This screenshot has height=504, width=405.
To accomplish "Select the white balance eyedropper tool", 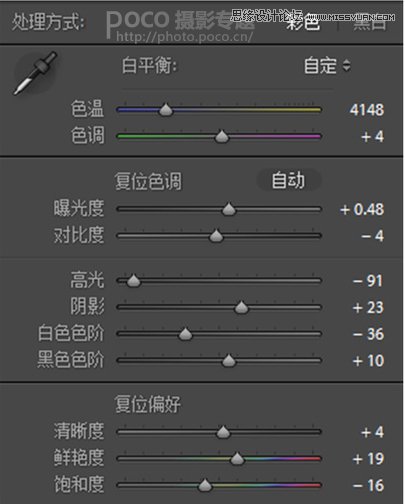I will click(35, 74).
